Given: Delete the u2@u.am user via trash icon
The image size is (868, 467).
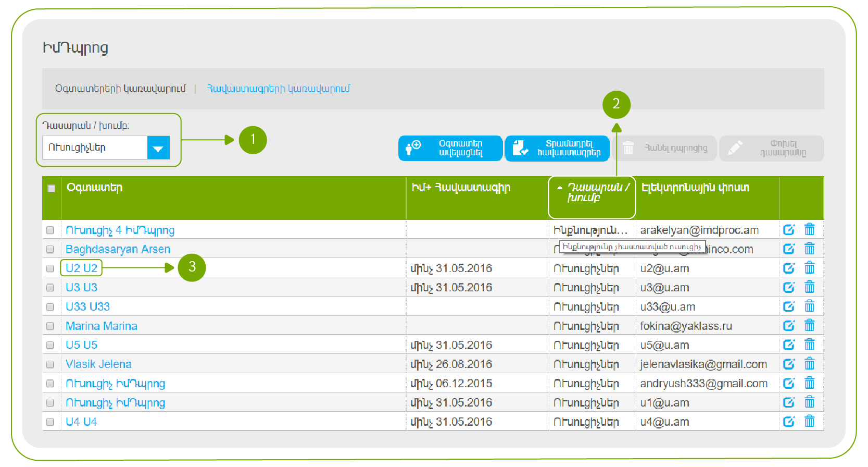Looking at the screenshot, I should tap(809, 268).
